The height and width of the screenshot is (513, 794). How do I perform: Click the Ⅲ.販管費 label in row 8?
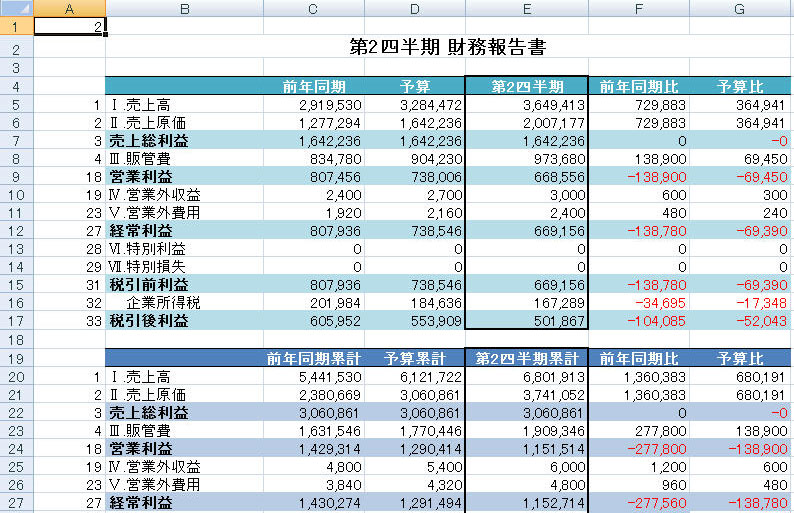click(140, 159)
